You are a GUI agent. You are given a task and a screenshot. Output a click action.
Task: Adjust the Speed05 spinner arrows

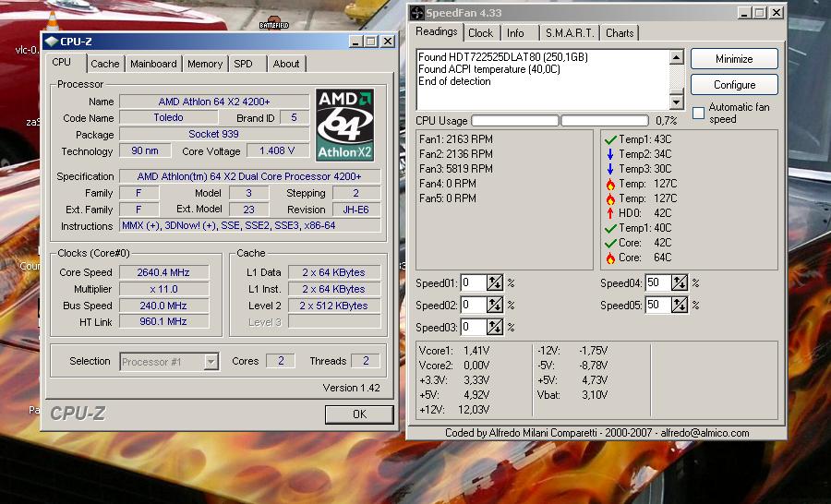click(x=680, y=306)
